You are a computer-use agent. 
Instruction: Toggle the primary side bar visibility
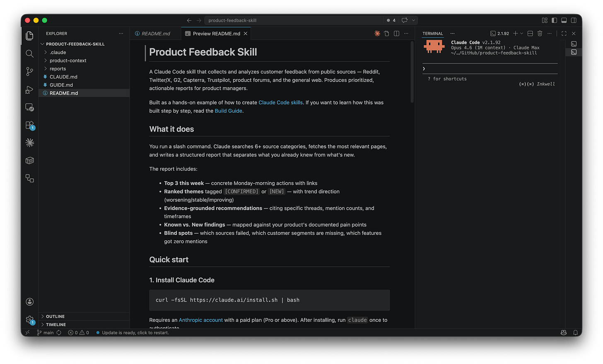[554, 20]
